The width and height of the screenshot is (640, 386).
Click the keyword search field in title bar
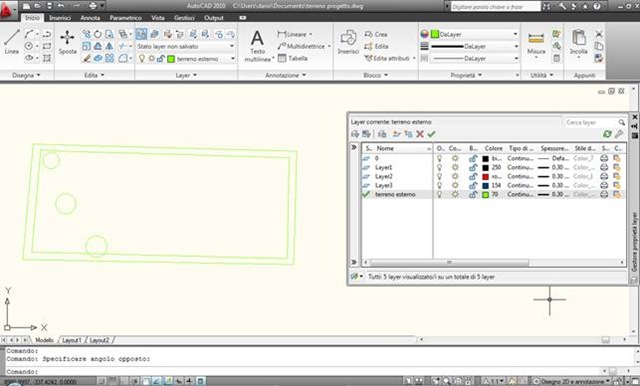tap(496, 6)
